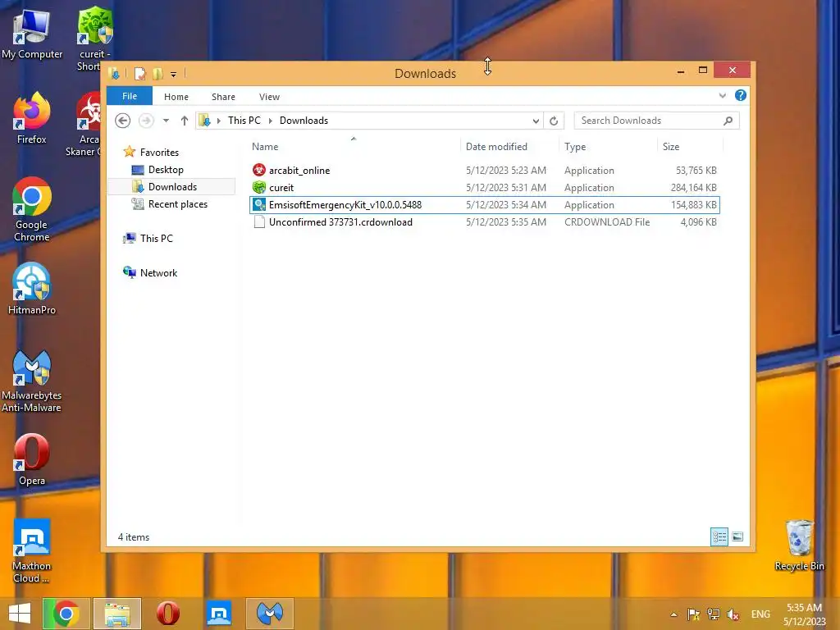Open Chrome from the taskbar
Screen dimensions: 840x630
[x=66, y=614]
